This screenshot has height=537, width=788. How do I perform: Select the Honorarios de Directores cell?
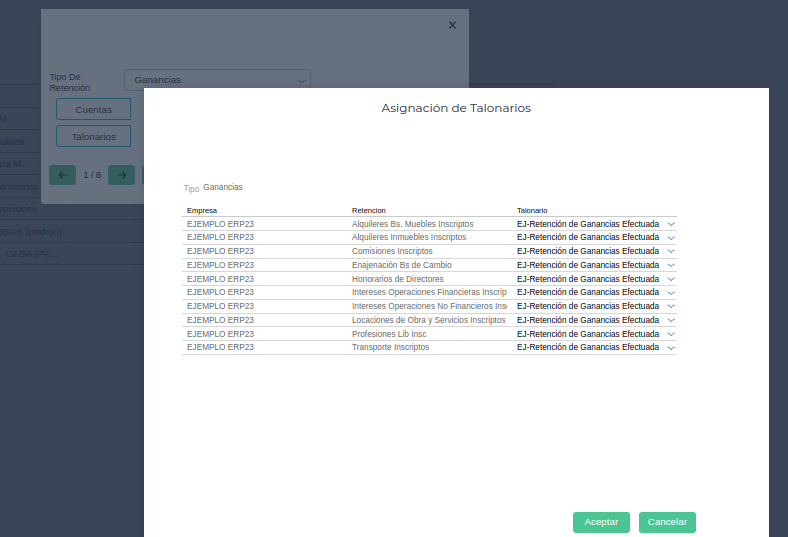coord(398,279)
